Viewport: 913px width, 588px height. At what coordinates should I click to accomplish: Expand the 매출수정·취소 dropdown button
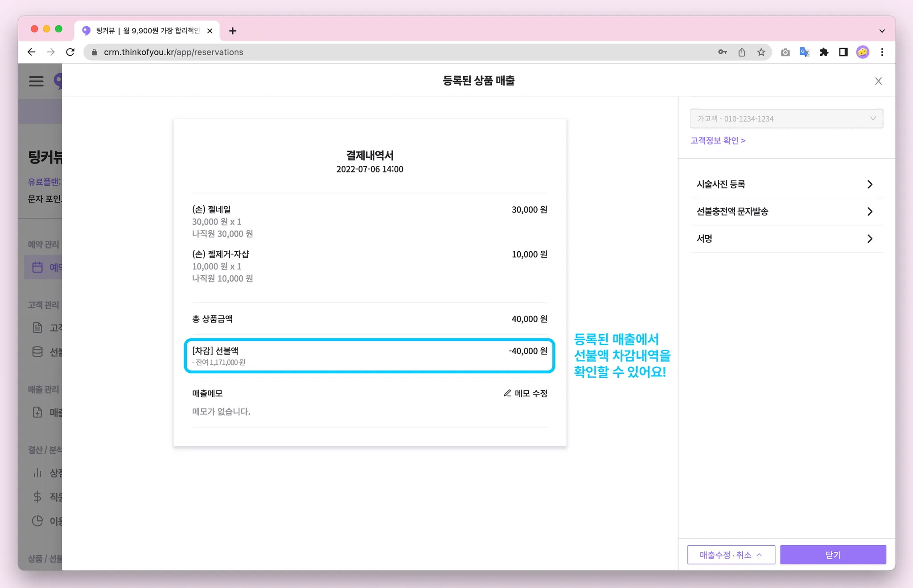(731, 555)
